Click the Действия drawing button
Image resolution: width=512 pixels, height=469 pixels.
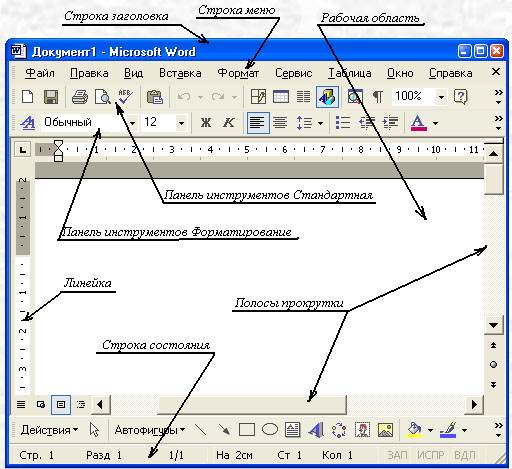(49, 430)
